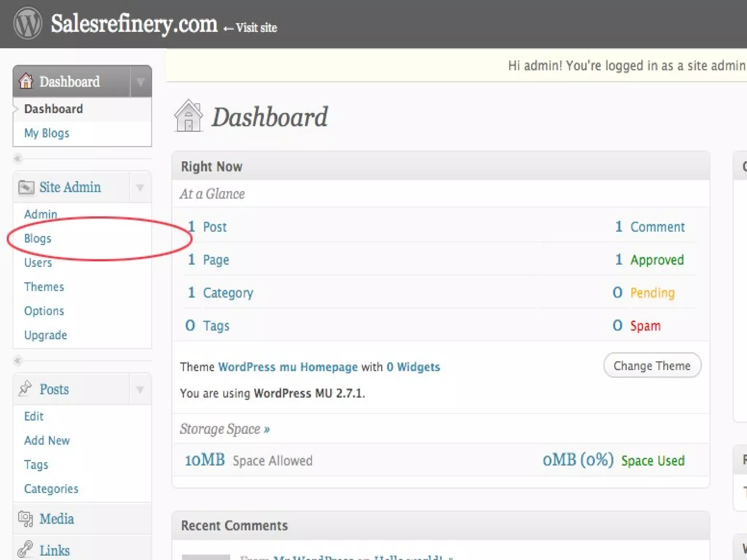747x560 pixels.
Task: Open the WordPress mu Homepage theme link
Action: point(287,367)
